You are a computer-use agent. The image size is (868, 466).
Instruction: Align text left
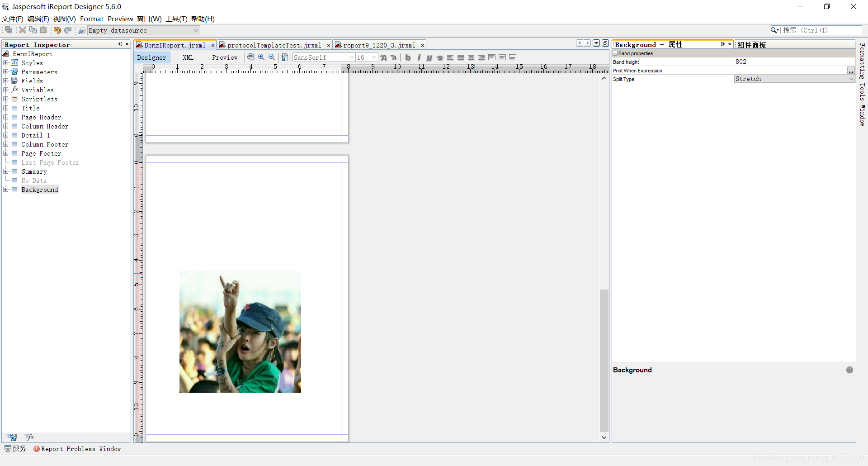450,57
